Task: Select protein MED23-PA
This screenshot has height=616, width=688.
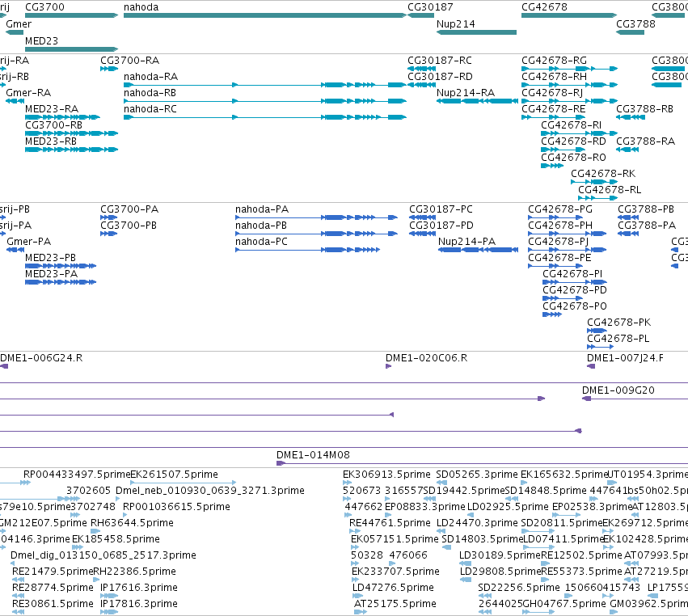Action: point(61,282)
